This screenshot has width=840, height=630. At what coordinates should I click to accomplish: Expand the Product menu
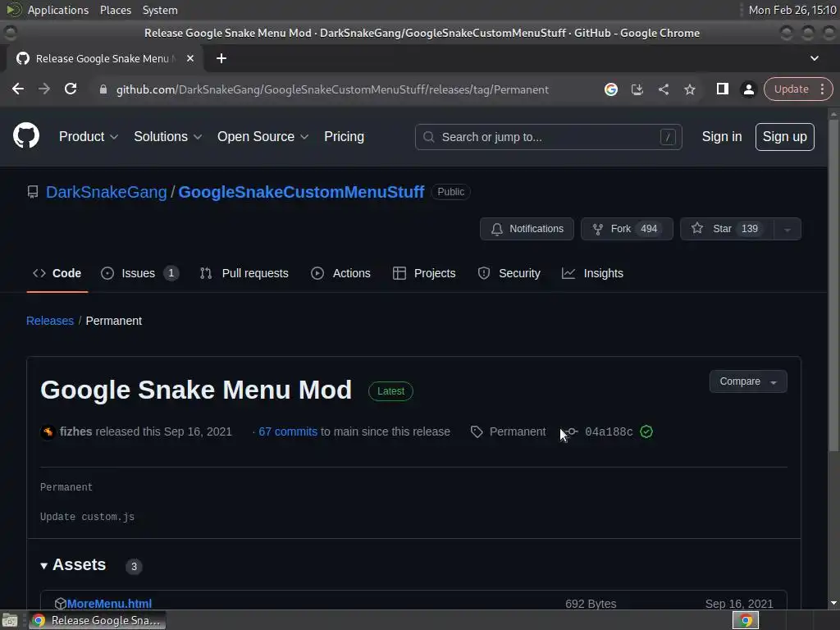pos(89,137)
